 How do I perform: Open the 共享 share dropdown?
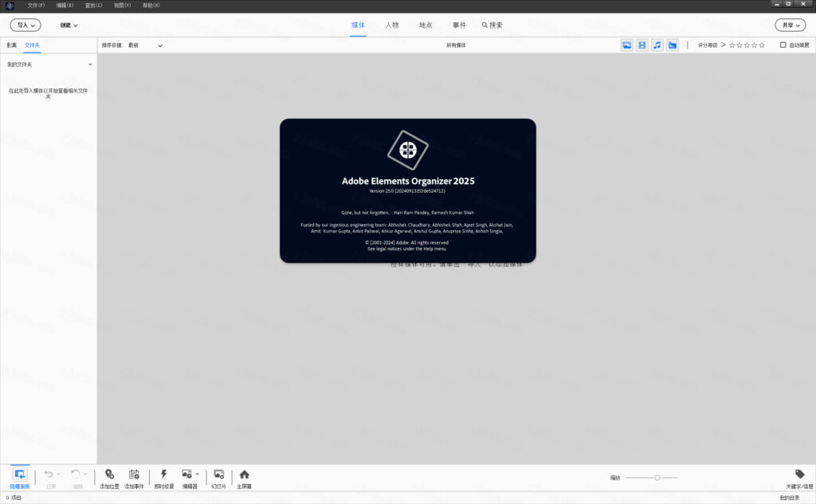pyautogui.click(x=790, y=25)
